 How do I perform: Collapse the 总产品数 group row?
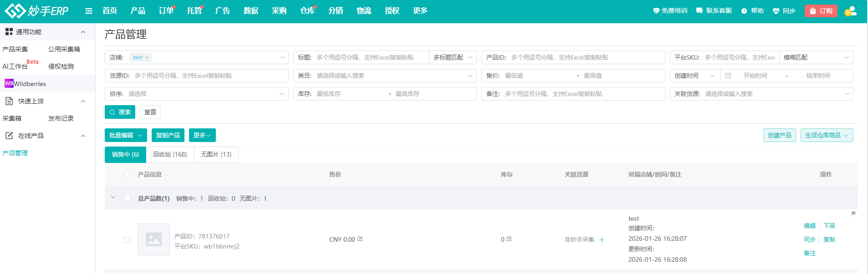click(113, 198)
